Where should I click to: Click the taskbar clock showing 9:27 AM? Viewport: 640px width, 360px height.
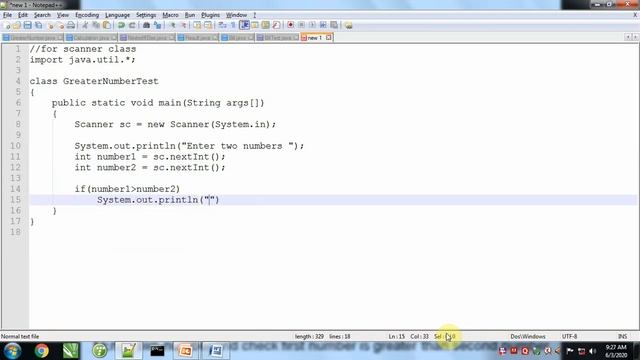pyautogui.click(x=616, y=351)
